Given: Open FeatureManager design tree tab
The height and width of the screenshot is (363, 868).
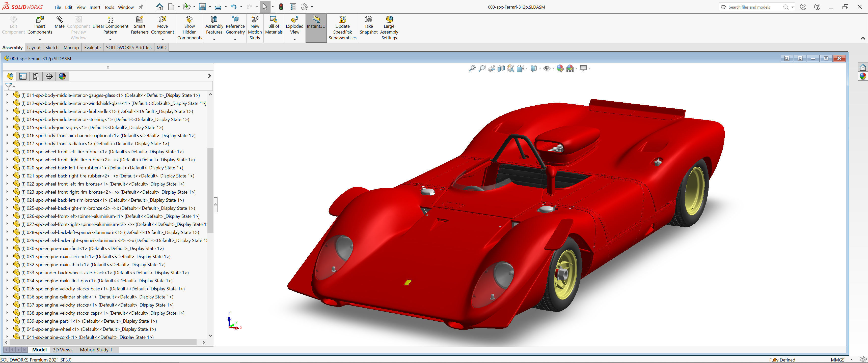Looking at the screenshot, I should 10,76.
